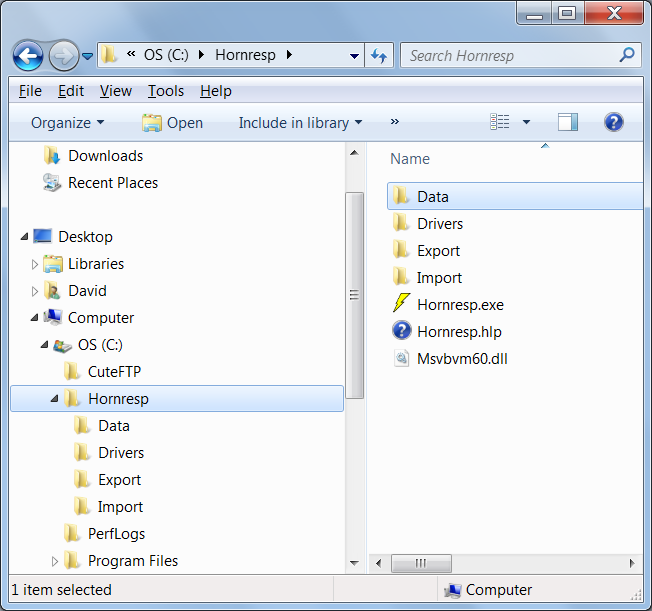Open the File menu
Viewport: 652px width, 611px height.
[x=30, y=91]
